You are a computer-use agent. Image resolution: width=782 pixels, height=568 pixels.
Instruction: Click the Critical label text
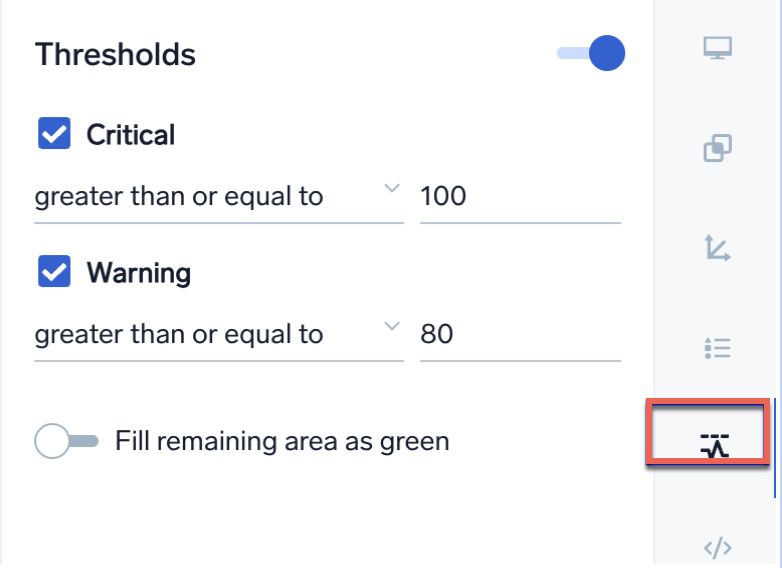(x=131, y=135)
